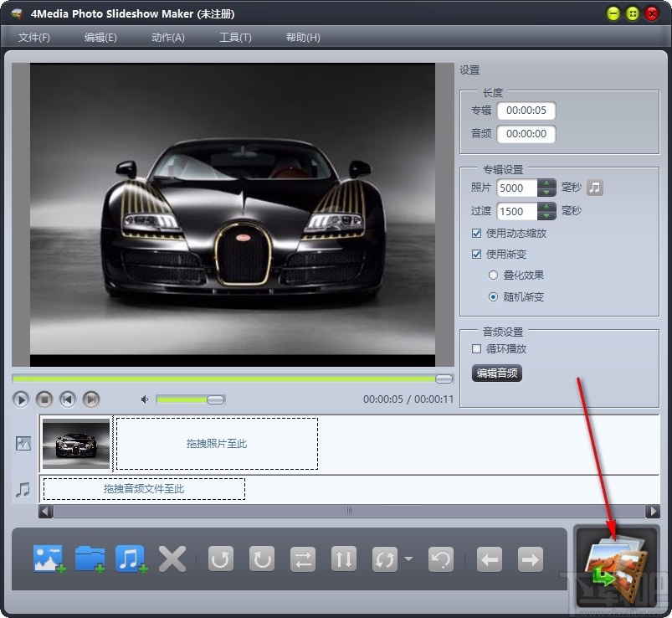The image size is (672, 618).
Task: Increase 照片 duration with up stepper
Action: click(545, 183)
